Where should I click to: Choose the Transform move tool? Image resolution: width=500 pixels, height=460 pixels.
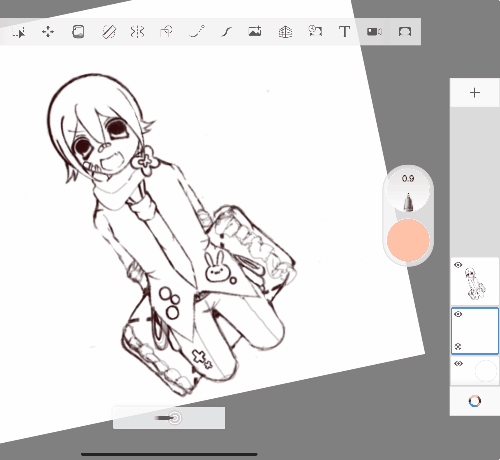48,32
